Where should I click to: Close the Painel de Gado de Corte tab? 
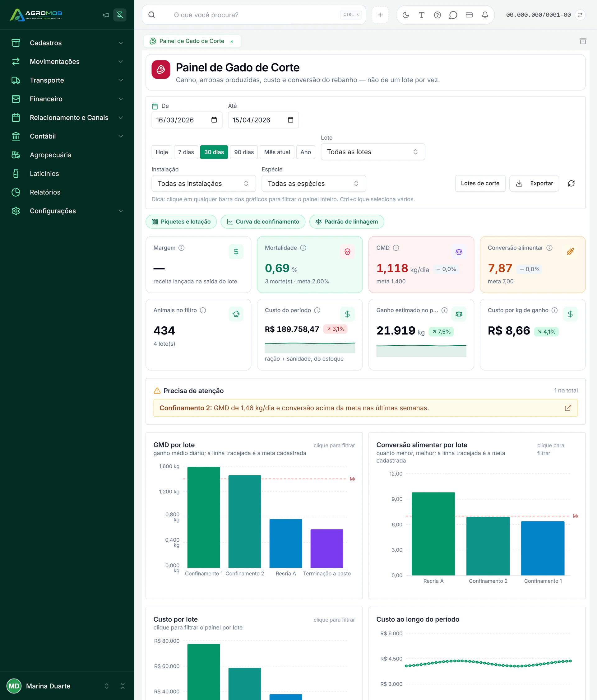tap(232, 41)
